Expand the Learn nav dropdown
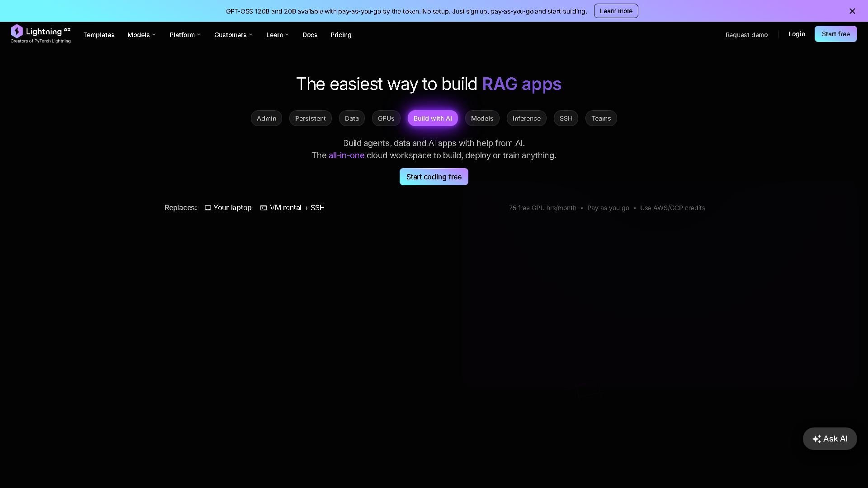 tap(277, 35)
